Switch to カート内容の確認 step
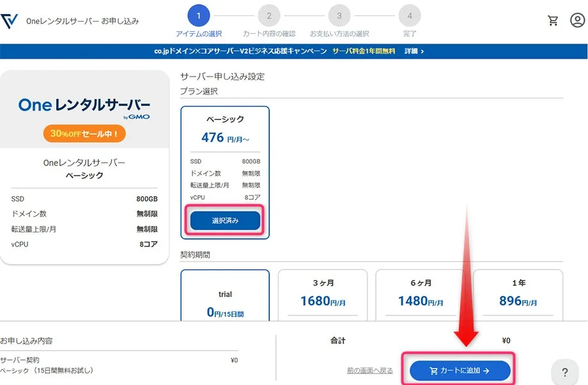Image resolution: width=588 pixels, height=385 pixels. point(269,16)
